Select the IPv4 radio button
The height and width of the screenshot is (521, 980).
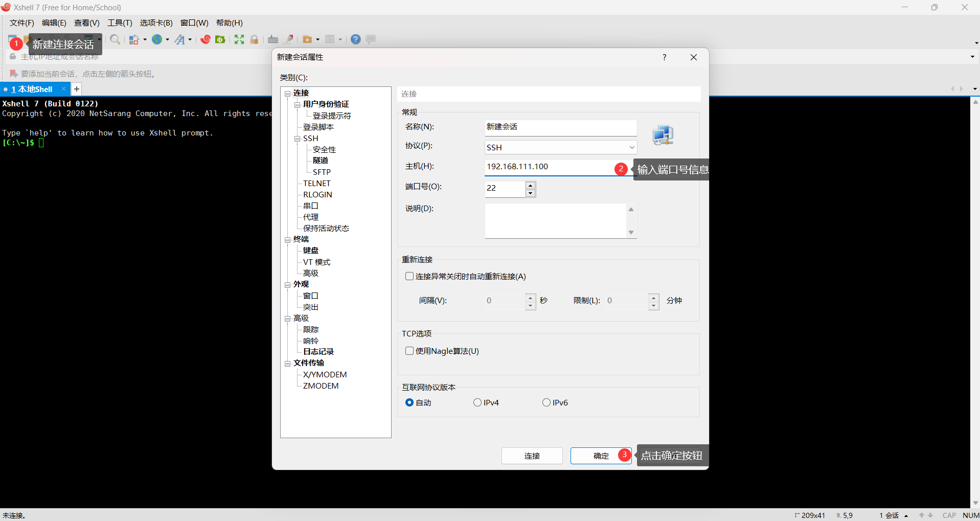[477, 403]
